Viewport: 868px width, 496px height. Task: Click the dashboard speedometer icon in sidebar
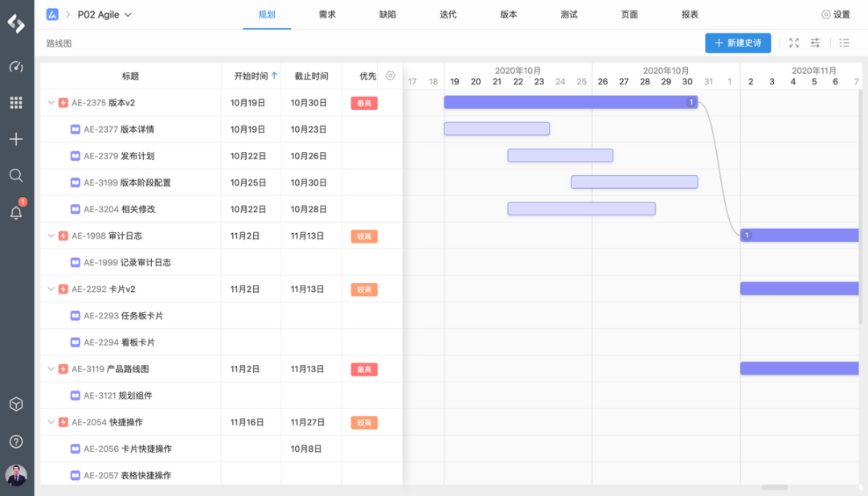16,67
